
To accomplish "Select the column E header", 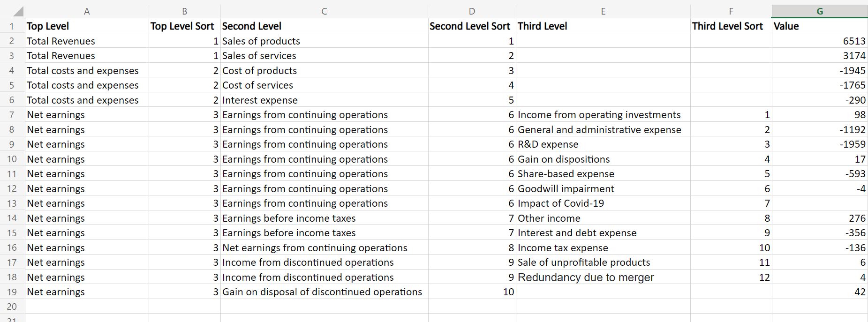I will pyautogui.click(x=603, y=11).
